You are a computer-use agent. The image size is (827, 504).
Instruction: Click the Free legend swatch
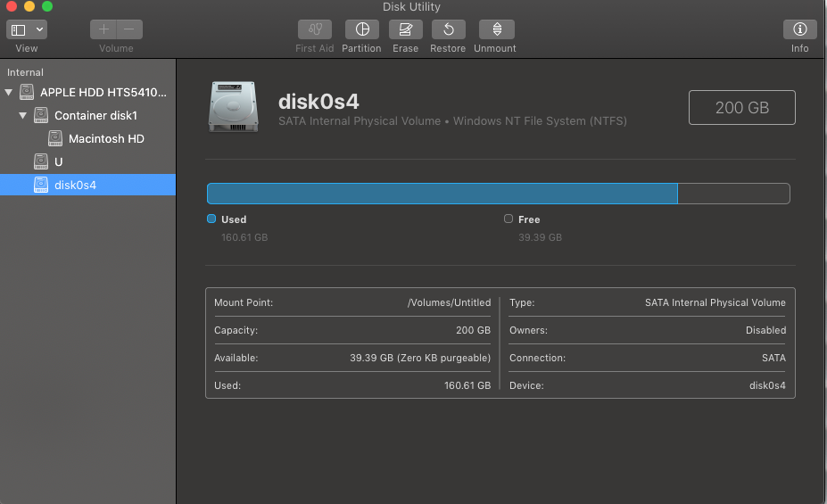pyautogui.click(x=509, y=219)
